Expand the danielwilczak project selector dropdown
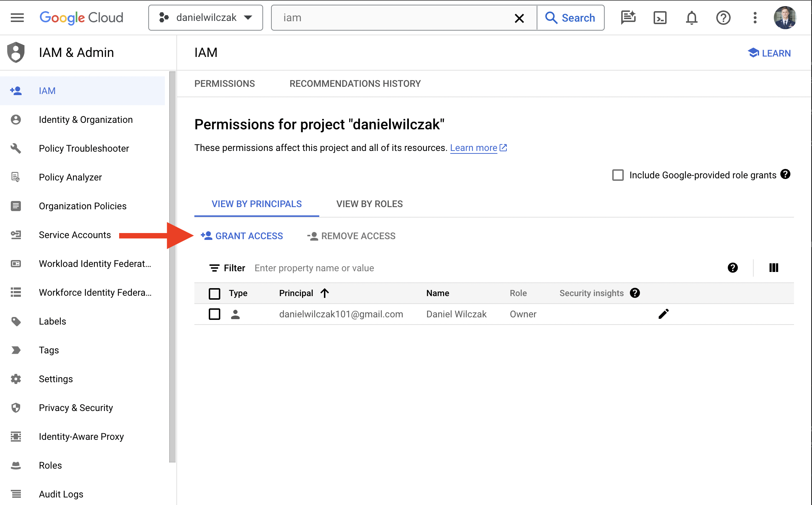 tap(206, 18)
